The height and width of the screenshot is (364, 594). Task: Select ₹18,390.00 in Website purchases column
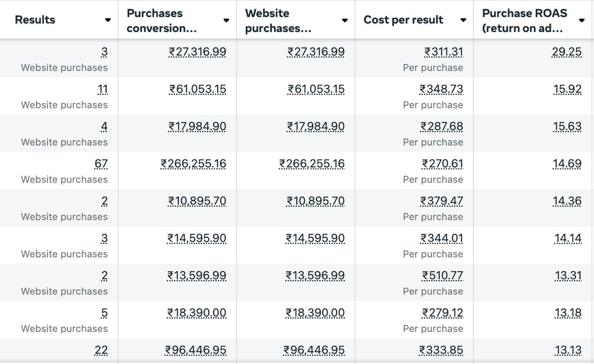[315, 313]
